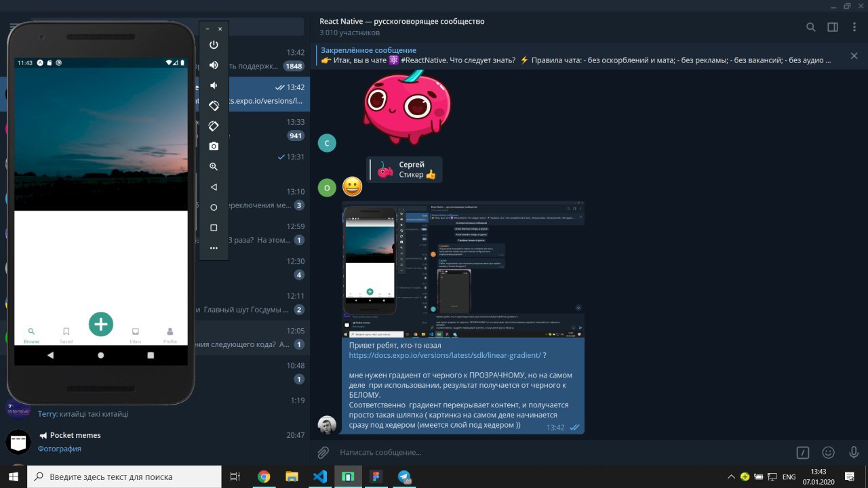Open Saved tab in phone app

[x=66, y=335]
